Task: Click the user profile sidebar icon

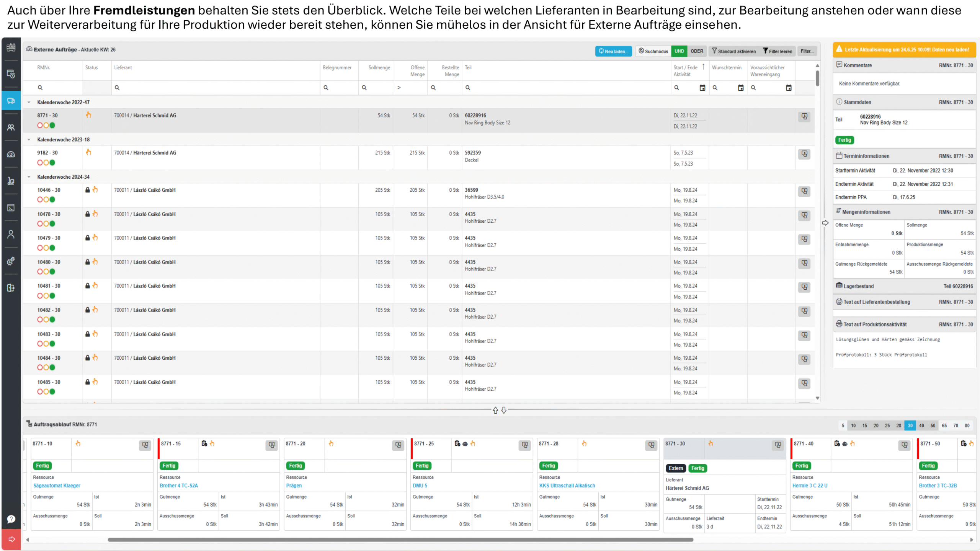Action: coord(11,234)
